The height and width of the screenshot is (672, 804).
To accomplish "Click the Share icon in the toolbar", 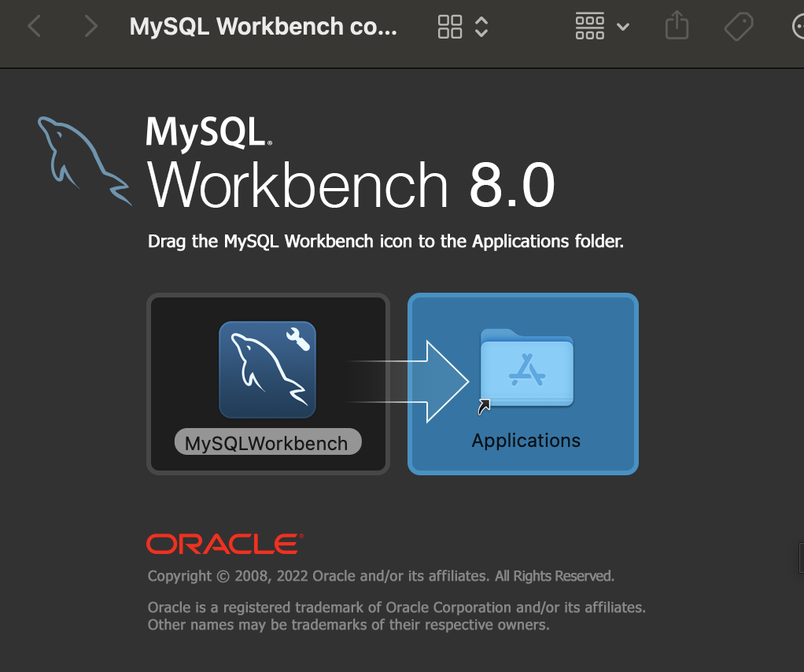I will (677, 26).
